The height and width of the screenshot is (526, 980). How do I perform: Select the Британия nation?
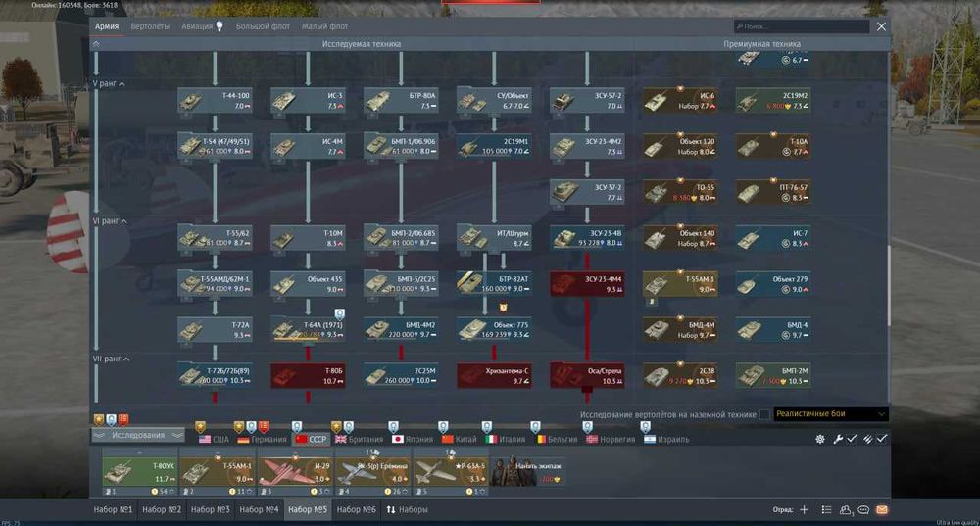tap(360, 439)
